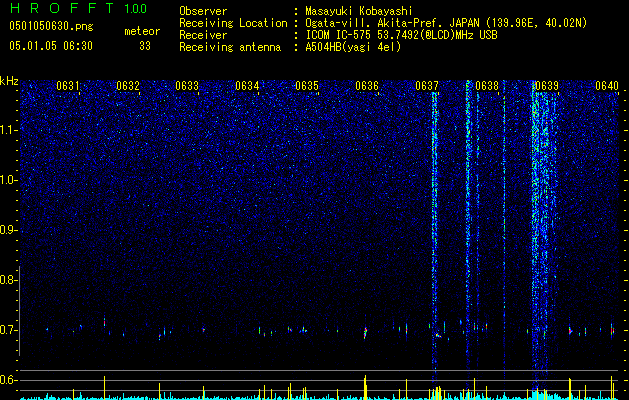Image resolution: width=629 pixels, height=400 pixels.
Task: Select the meteor count value 33
Action: 145,46
